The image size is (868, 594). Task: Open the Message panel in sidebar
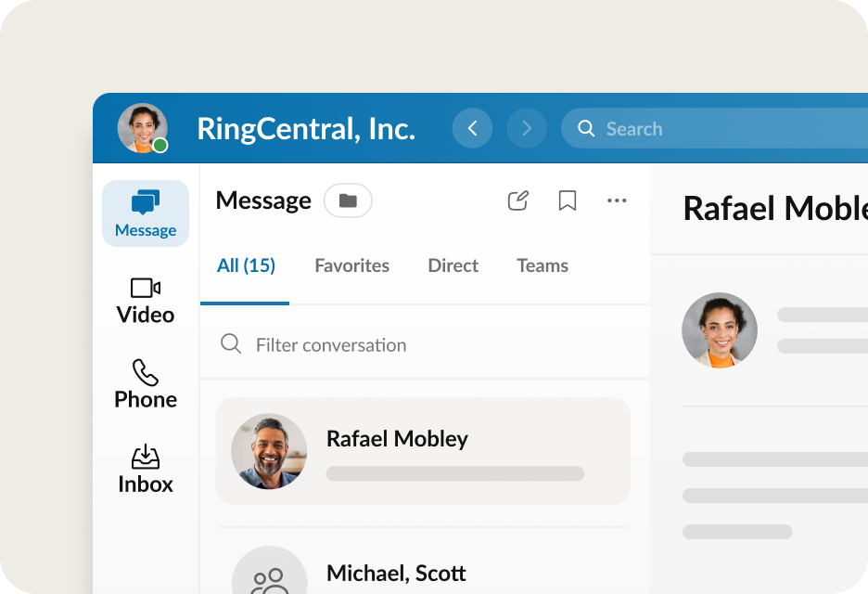pyautogui.click(x=145, y=213)
